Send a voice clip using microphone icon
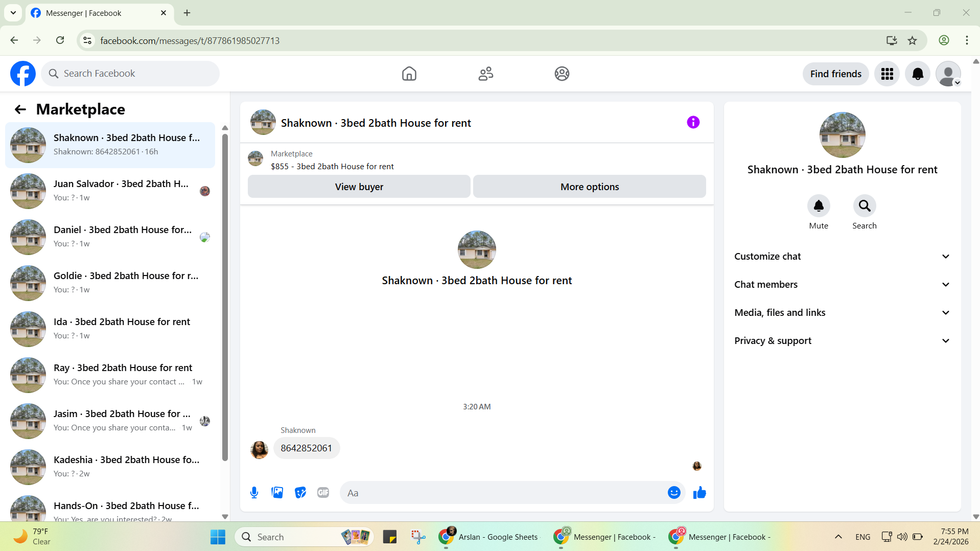This screenshot has height=551, width=980. (x=254, y=493)
